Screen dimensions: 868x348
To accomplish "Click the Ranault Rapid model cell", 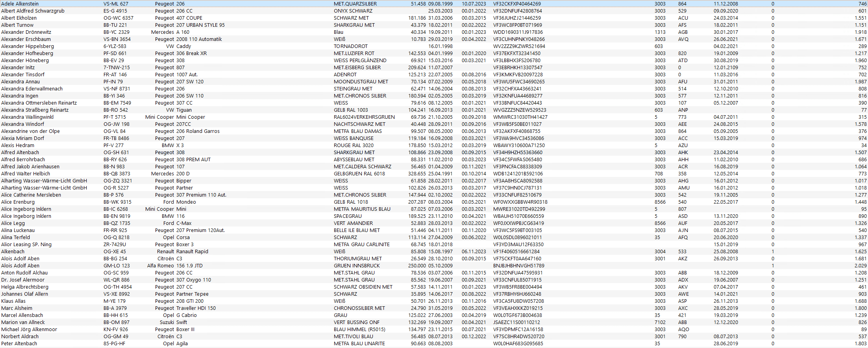I will click(x=192, y=252).
